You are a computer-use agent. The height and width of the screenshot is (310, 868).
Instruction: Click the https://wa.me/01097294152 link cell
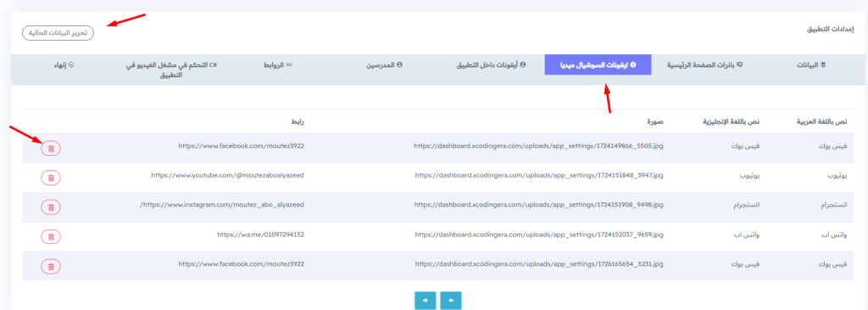coord(261,235)
